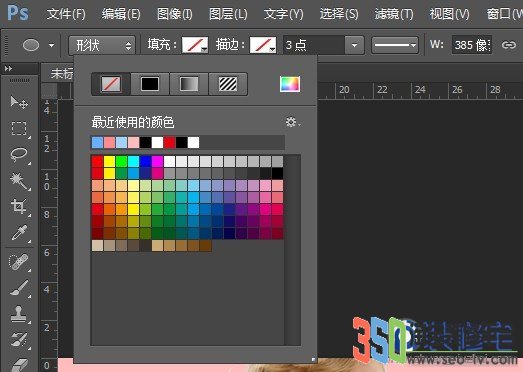
Task: Select the History Brush tool
Action: (x=19, y=340)
